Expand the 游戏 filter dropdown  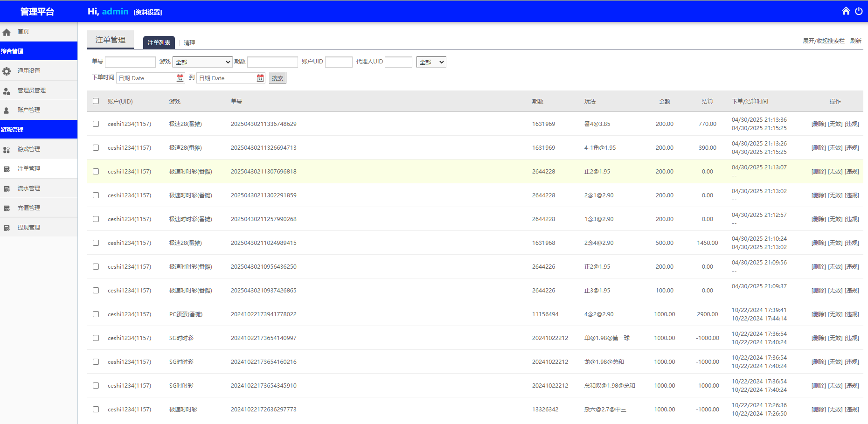(202, 62)
